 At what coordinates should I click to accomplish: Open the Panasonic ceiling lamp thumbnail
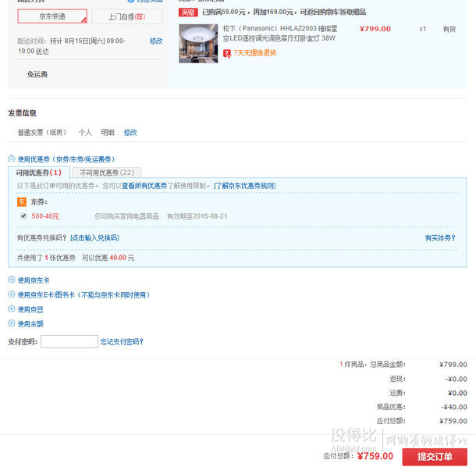click(198, 44)
